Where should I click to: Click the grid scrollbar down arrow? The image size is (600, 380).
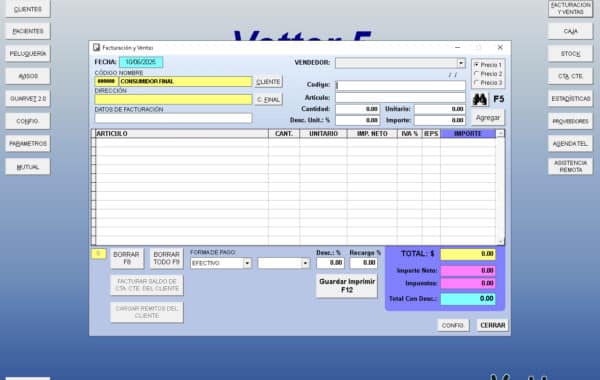[x=500, y=241]
